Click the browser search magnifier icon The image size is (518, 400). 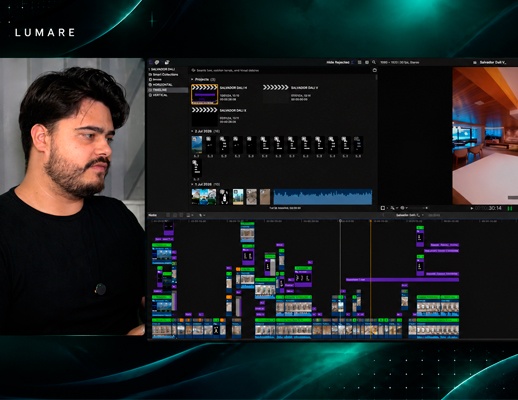point(374,62)
